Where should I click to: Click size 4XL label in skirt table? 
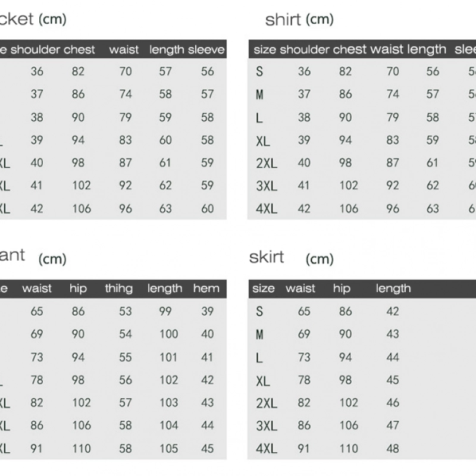267,449
